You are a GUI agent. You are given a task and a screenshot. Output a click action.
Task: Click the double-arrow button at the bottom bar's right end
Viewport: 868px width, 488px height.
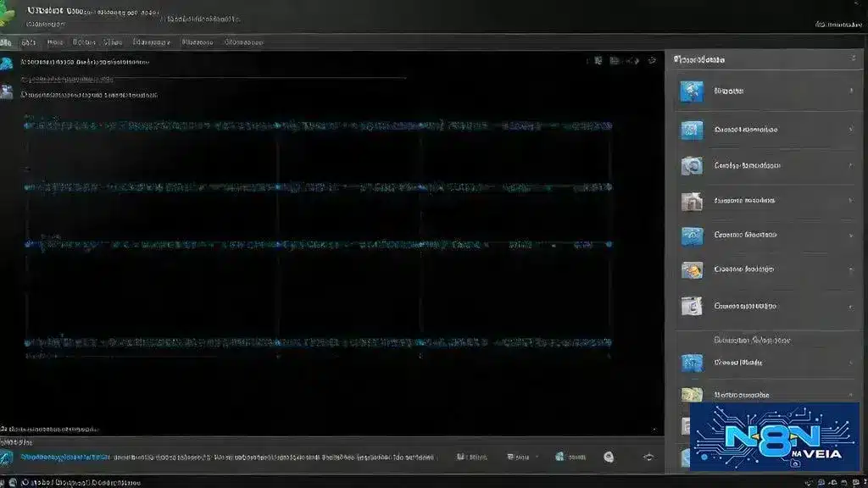(x=648, y=457)
